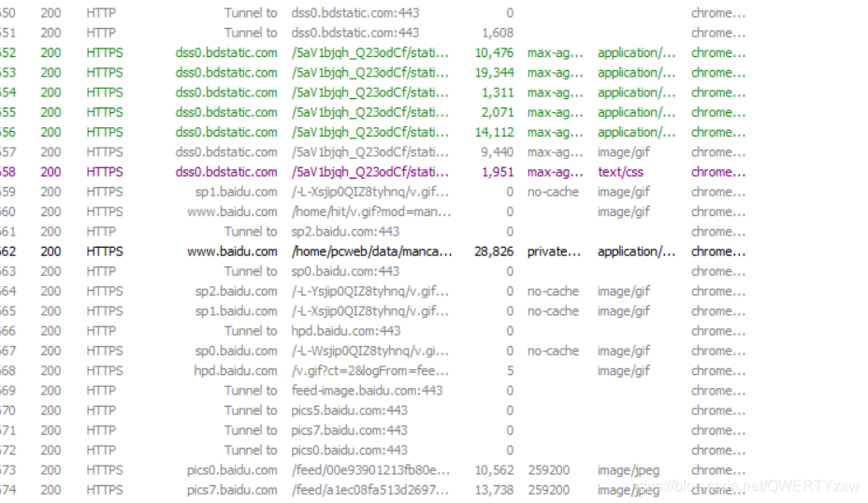Screen dimensions: 868x503
Task: Click the /-L-Wsjip0QIZ8tyhnq/v.gi... URL
Action: pos(369,352)
